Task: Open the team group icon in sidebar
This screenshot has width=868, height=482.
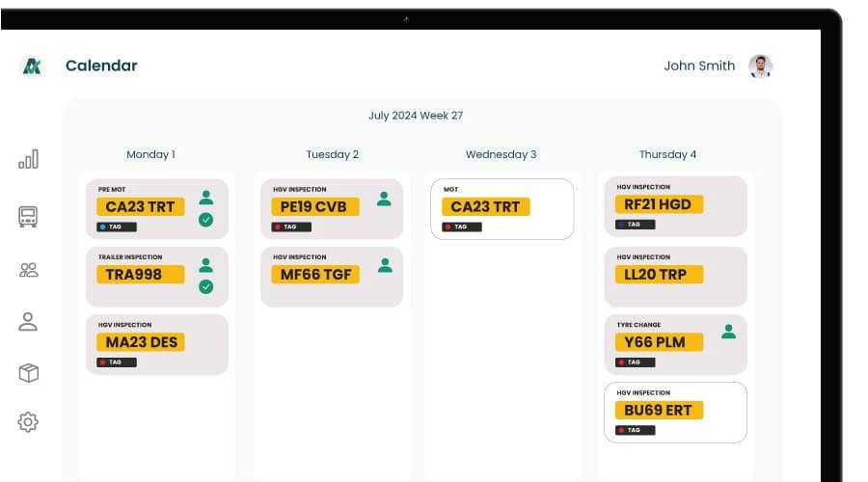Action: [x=28, y=270]
